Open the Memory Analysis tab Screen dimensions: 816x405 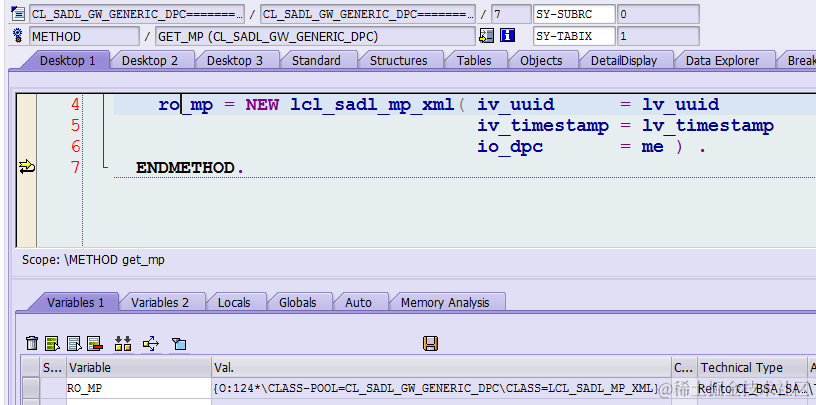point(445,302)
